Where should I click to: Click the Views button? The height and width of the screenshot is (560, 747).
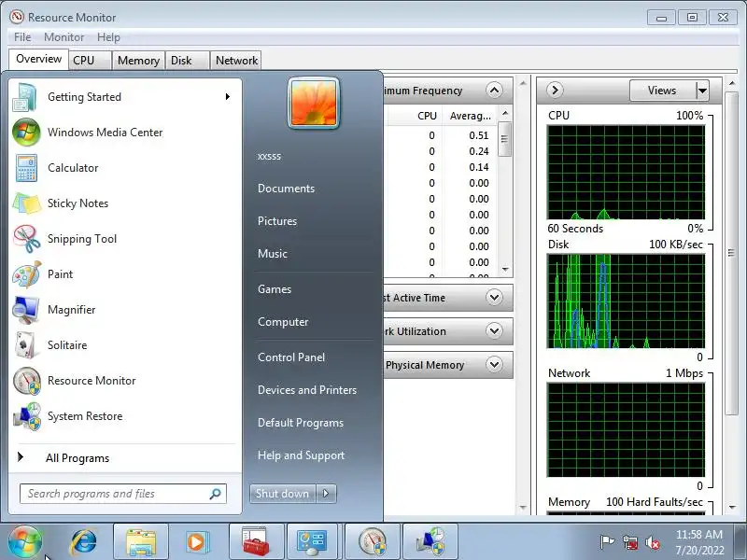[662, 90]
